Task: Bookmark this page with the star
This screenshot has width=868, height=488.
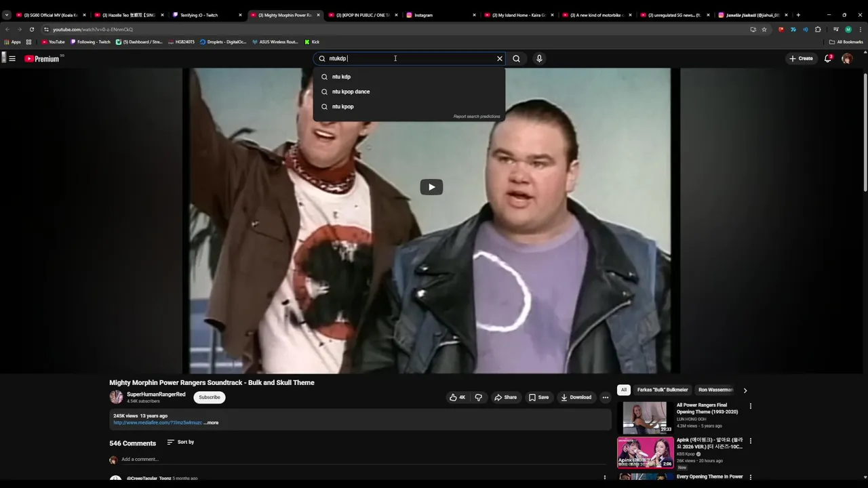Action: pyautogui.click(x=764, y=29)
